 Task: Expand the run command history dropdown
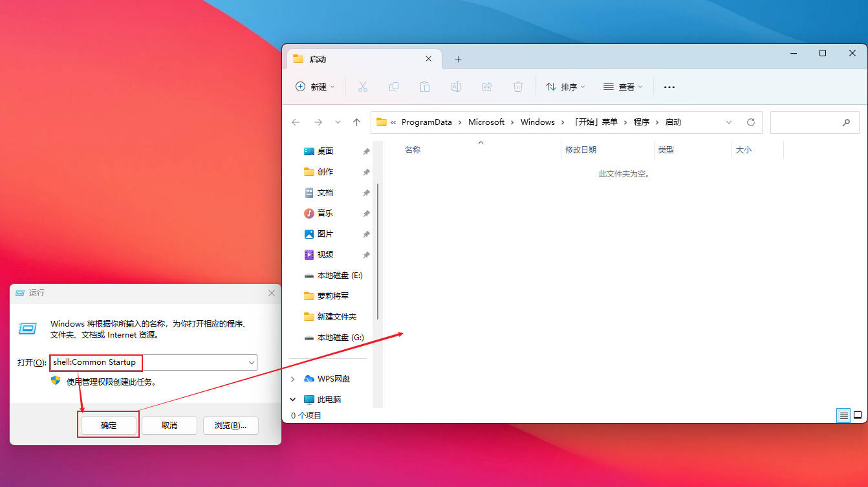pos(251,362)
